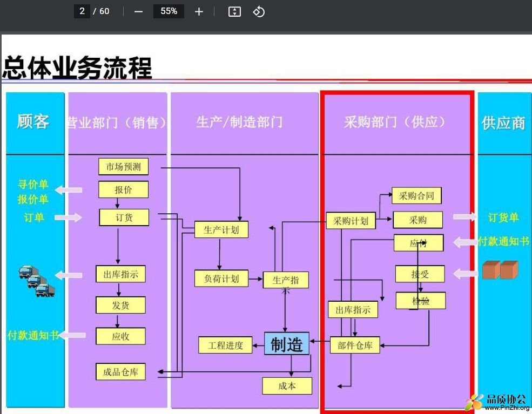Click the 部件仓库 box
This screenshot has width=532, height=414.
pyautogui.click(x=355, y=345)
